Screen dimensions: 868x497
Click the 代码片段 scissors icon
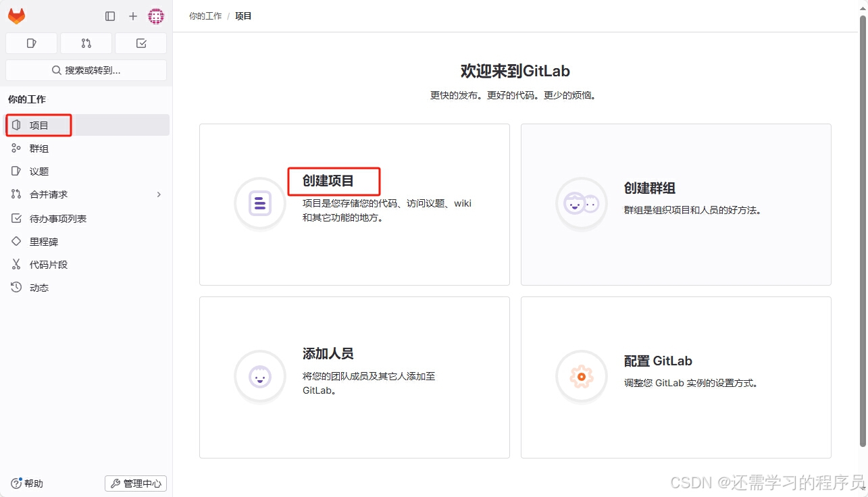pyautogui.click(x=16, y=265)
